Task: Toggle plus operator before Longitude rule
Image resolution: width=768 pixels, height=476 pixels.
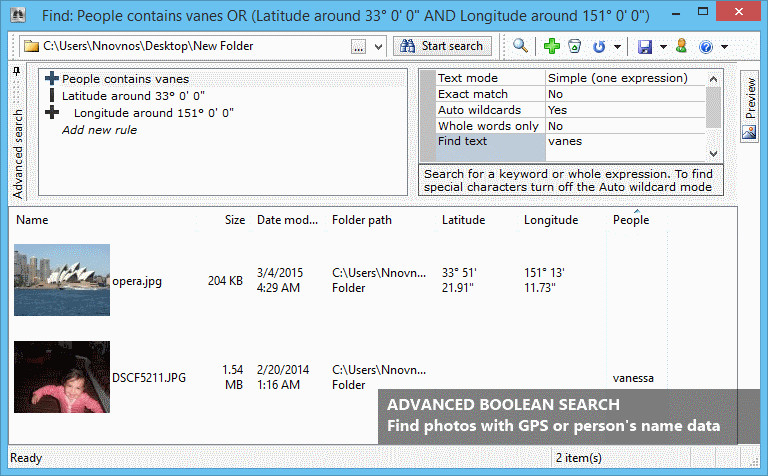Action: [52, 113]
